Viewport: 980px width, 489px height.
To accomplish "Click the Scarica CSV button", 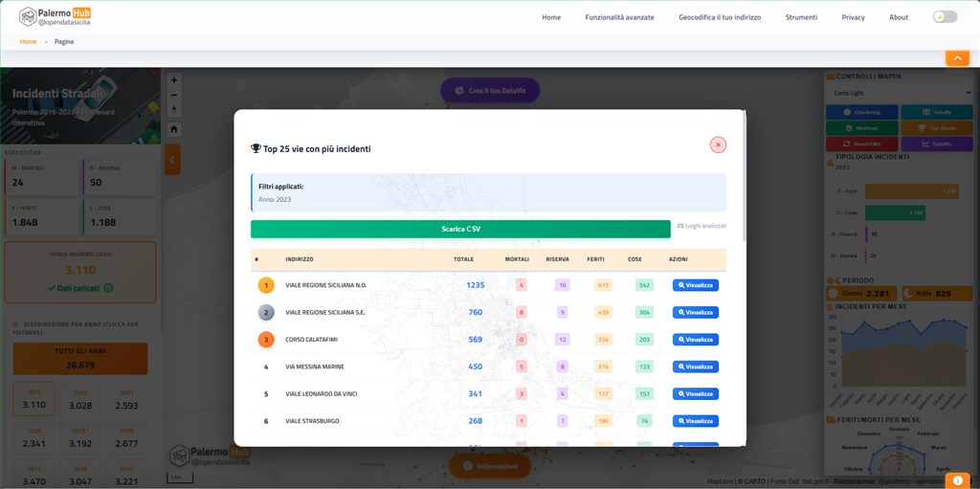I will click(x=460, y=229).
